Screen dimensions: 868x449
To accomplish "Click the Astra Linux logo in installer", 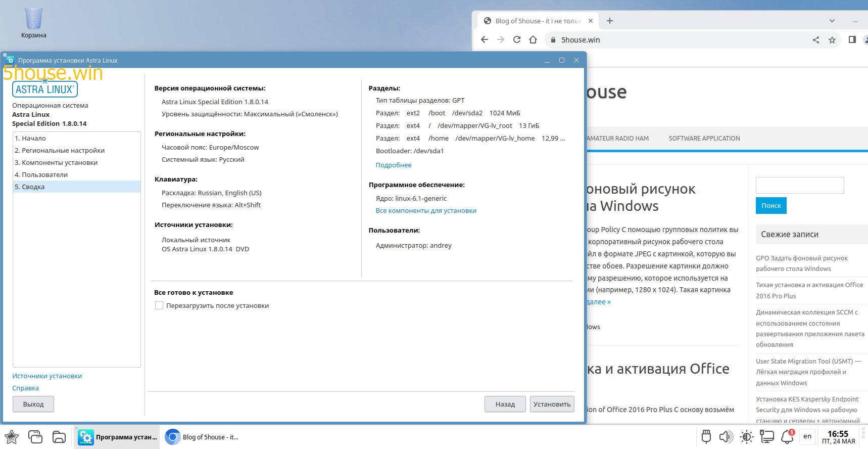I will click(45, 89).
